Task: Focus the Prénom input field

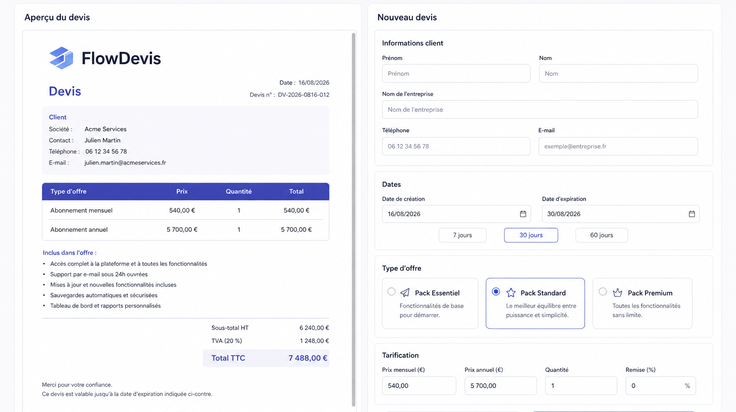Action: (x=456, y=74)
